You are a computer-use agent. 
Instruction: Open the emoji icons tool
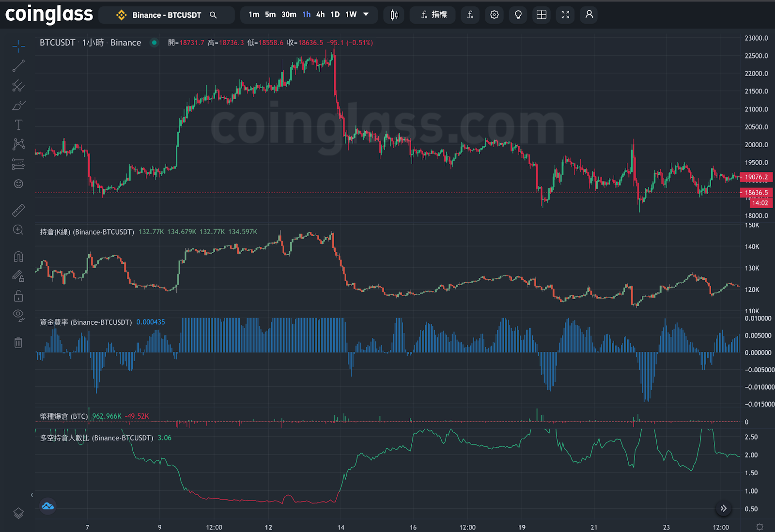18,183
